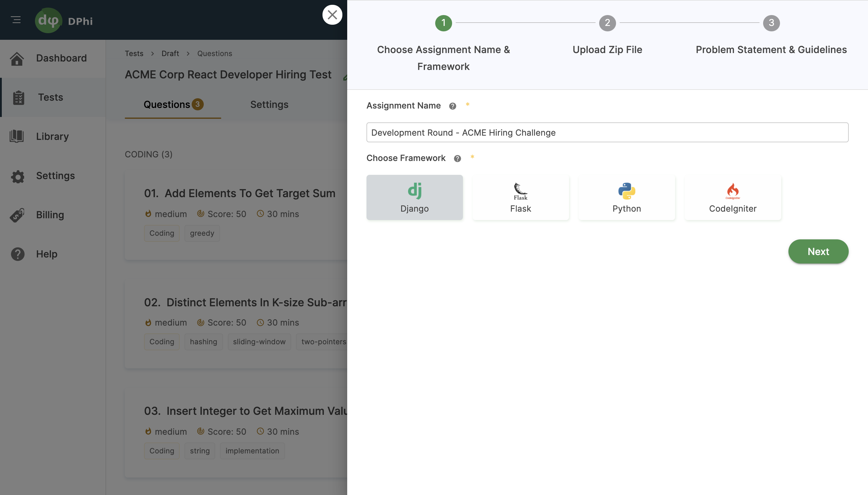
Task: Open the Draft breadcrumb link
Action: tap(170, 53)
